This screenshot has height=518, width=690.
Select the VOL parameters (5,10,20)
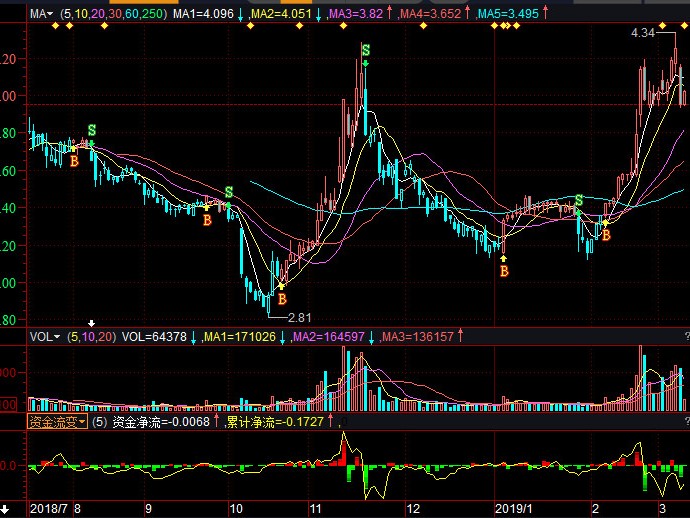92,337
